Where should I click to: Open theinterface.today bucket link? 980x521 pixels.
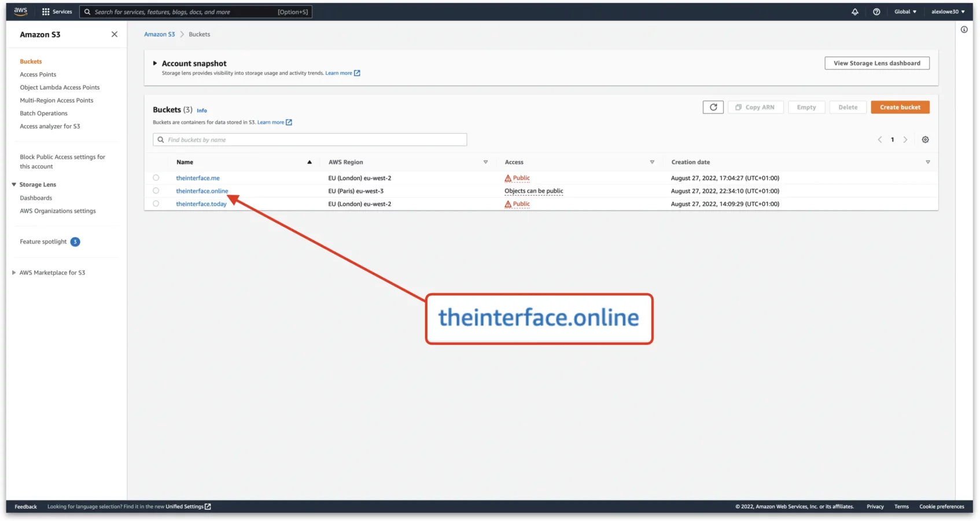click(201, 204)
